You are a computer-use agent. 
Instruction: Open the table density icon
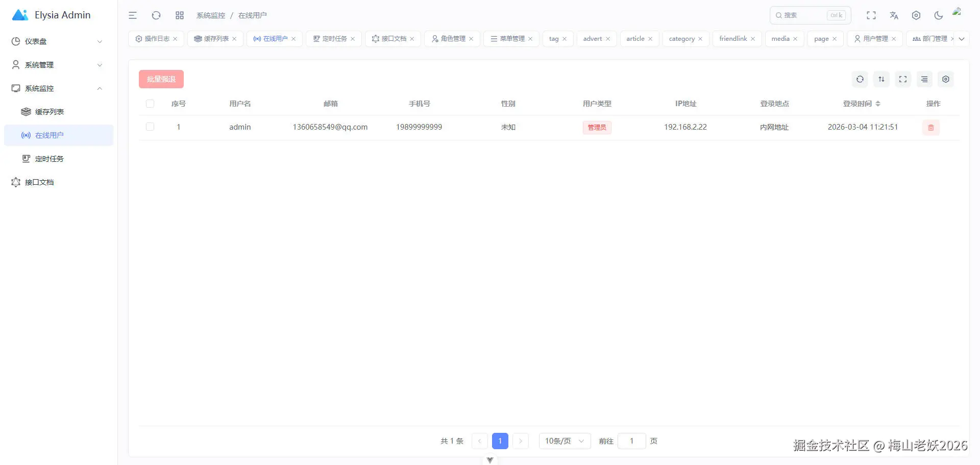(924, 79)
